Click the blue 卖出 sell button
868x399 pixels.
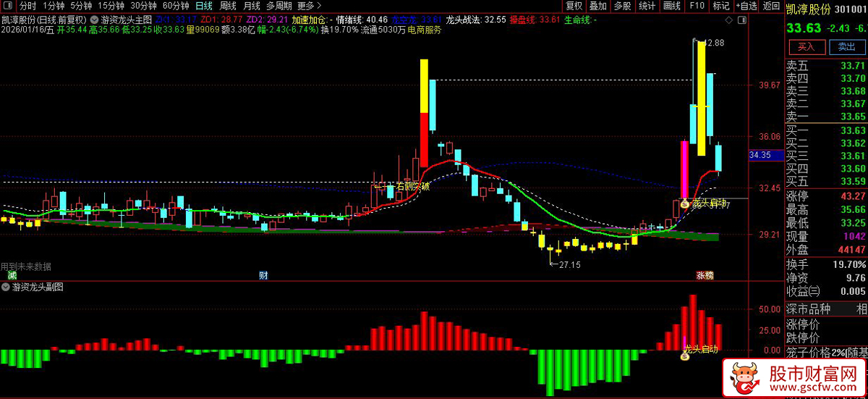click(x=846, y=46)
